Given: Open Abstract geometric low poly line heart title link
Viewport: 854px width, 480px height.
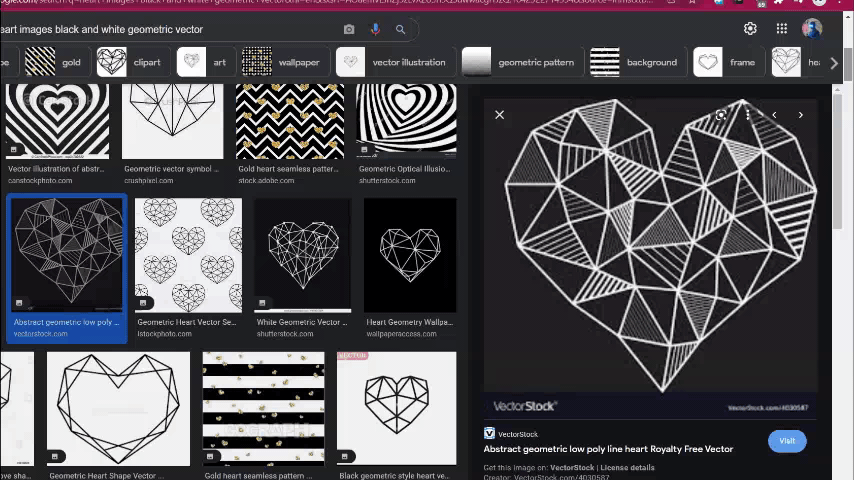Looking at the screenshot, I should coord(608,449).
